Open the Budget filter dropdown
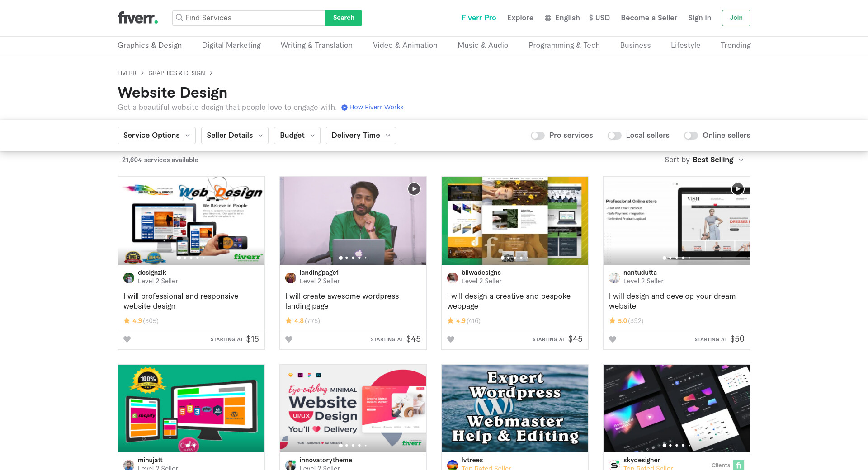 coord(297,136)
